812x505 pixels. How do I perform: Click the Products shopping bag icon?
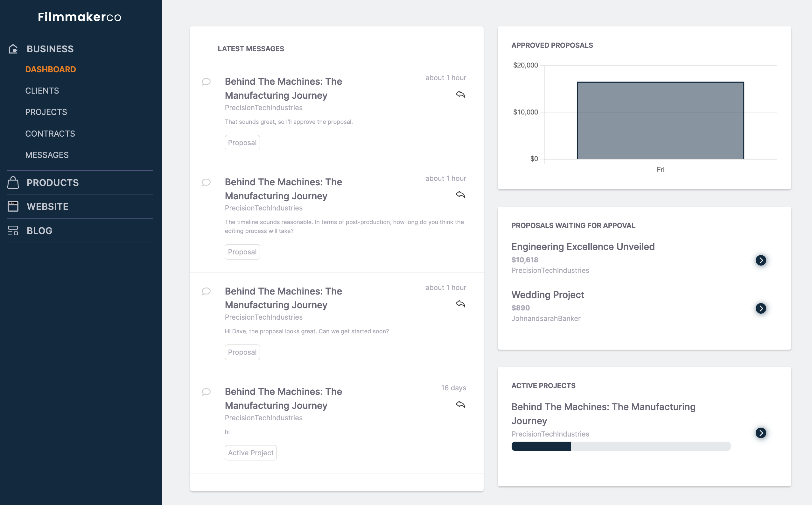[13, 183]
